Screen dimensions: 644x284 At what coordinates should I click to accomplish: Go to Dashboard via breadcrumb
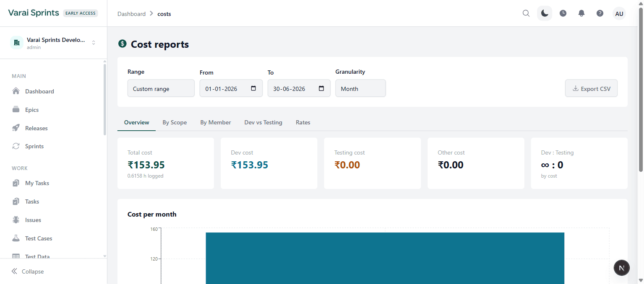click(x=131, y=14)
